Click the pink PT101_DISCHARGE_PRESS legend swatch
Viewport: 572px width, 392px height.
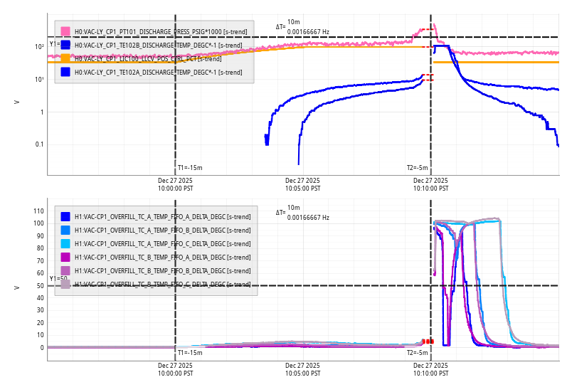pyautogui.click(x=65, y=31)
